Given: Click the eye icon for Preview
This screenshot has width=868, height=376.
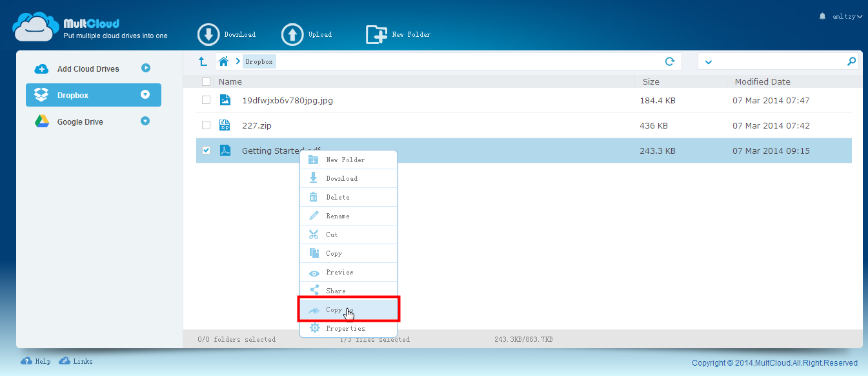Looking at the screenshot, I should [x=314, y=273].
